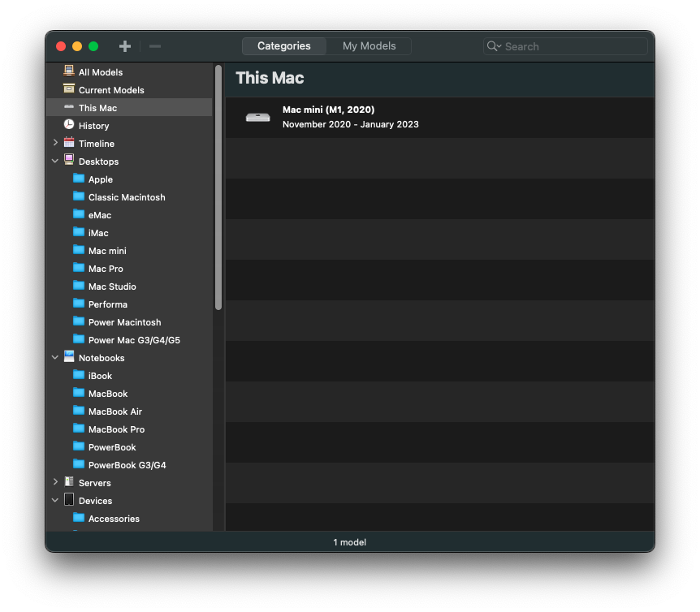Click the Devices tablet icon
Image resolution: width=700 pixels, height=612 pixels.
[x=69, y=499]
